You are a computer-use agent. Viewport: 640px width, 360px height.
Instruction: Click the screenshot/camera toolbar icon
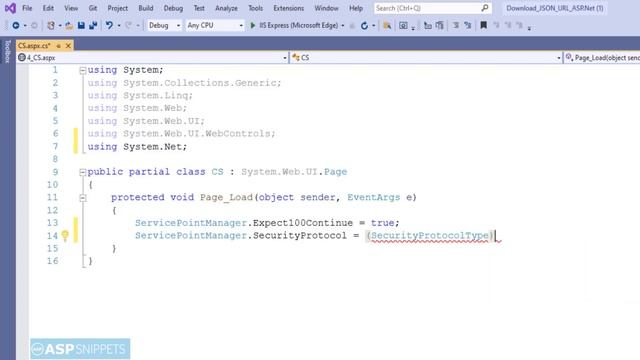coord(403,26)
